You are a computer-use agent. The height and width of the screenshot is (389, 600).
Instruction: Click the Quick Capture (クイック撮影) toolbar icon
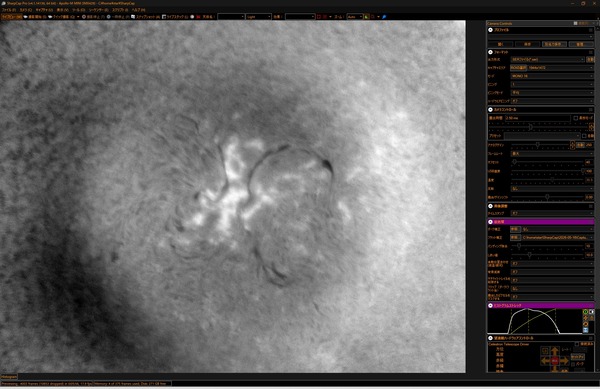(x=50, y=17)
